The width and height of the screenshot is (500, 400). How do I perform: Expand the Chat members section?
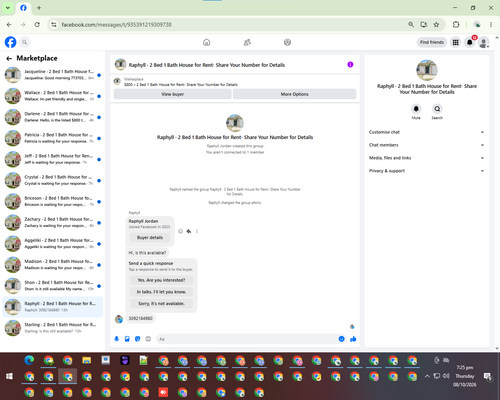pyautogui.click(x=426, y=145)
